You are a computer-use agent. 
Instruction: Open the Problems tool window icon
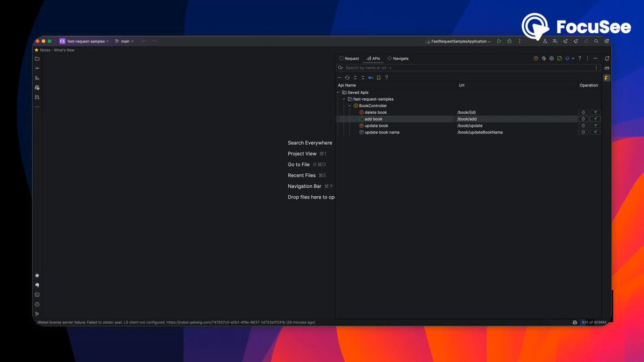pyautogui.click(x=37, y=304)
